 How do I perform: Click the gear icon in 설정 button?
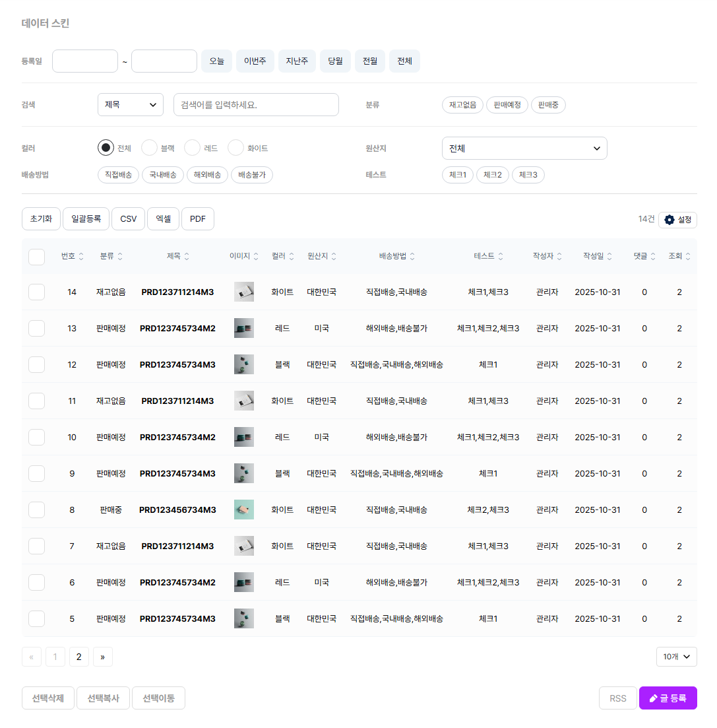[670, 220]
